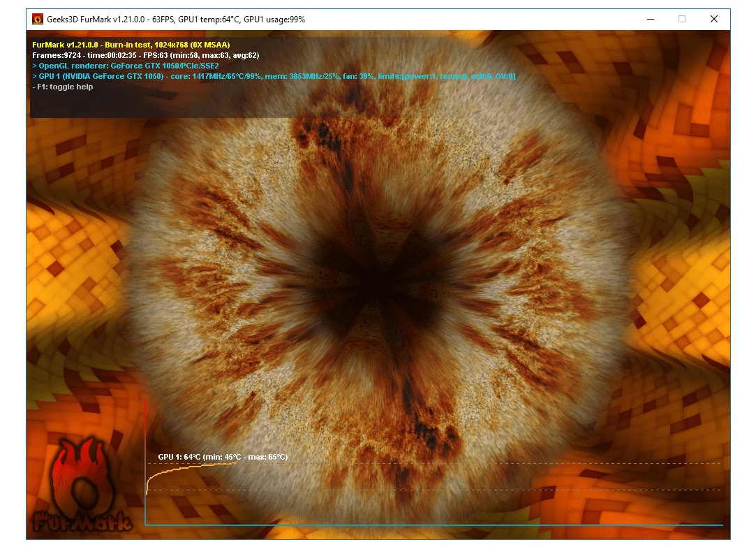Click the 'GPU 1: 64°C (min: 45°C - max: 65°C)' label
Screen dimensions: 756x549
pos(223,457)
